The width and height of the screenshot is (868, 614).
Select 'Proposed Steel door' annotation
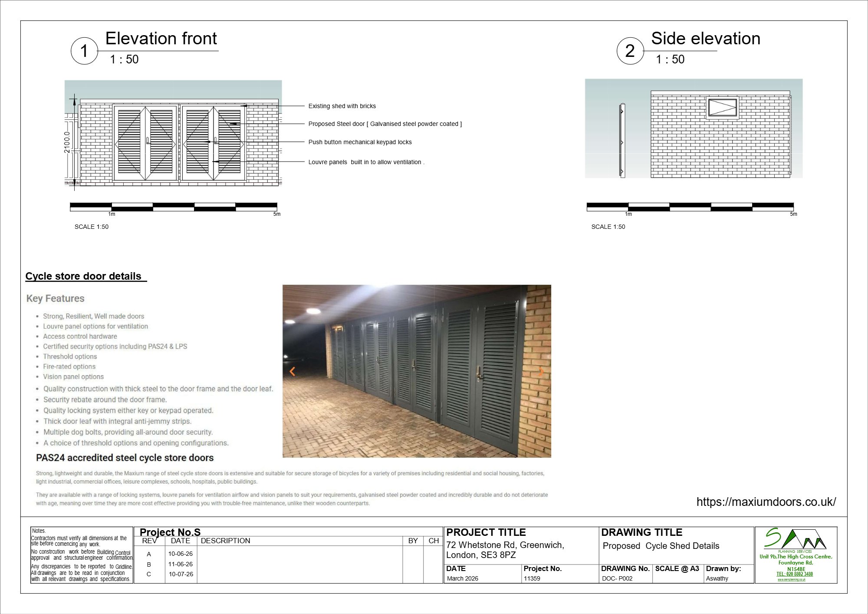click(385, 124)
